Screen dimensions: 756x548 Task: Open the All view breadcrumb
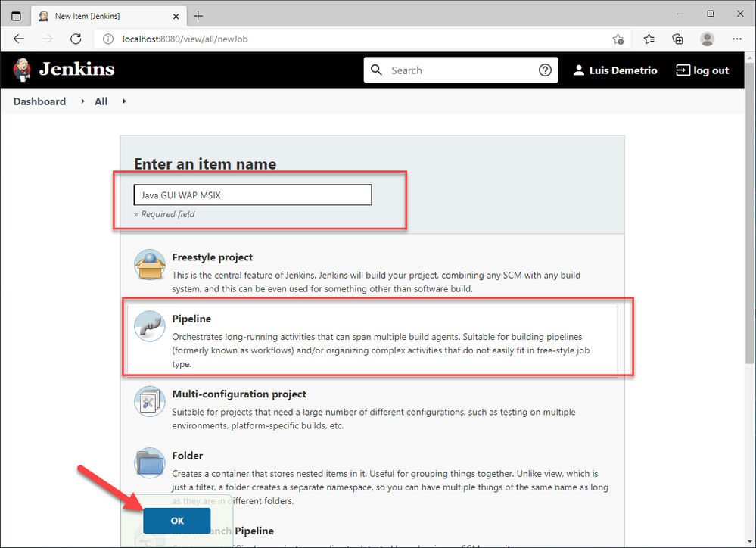tap(101, 101)
